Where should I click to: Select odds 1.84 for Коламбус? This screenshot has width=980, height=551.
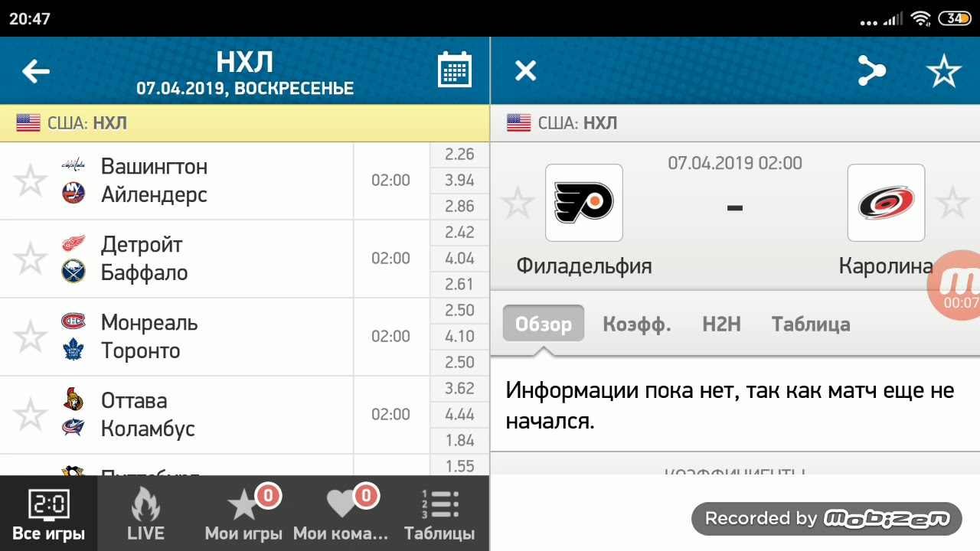[x=459, y=441]
